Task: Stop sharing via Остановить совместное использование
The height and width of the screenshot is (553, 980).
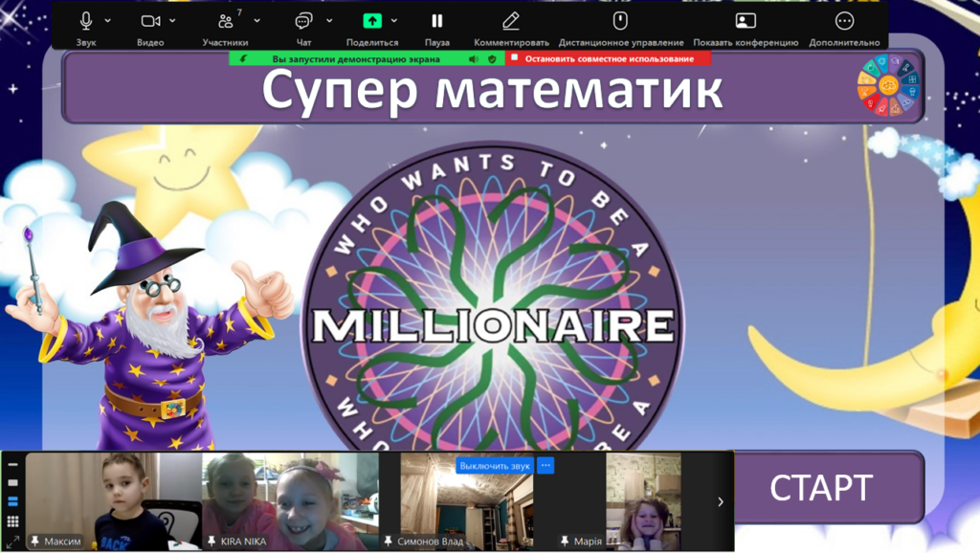Action: 608,58
